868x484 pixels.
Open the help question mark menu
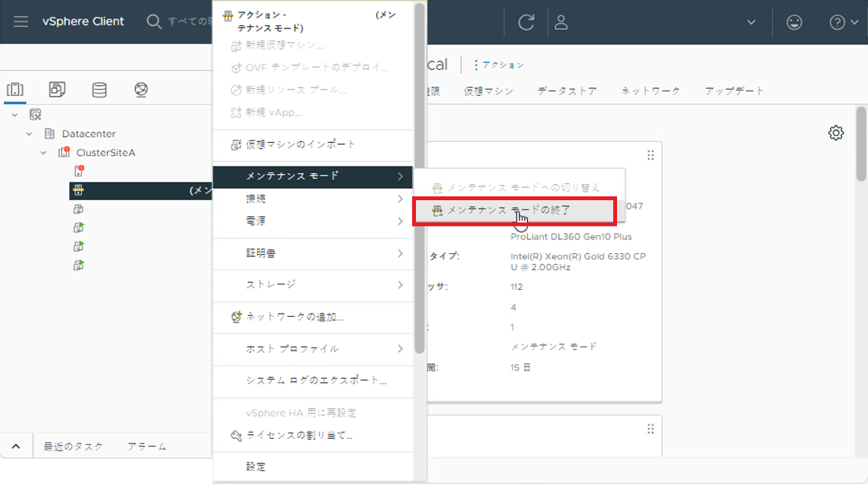[x=843, y=22]
